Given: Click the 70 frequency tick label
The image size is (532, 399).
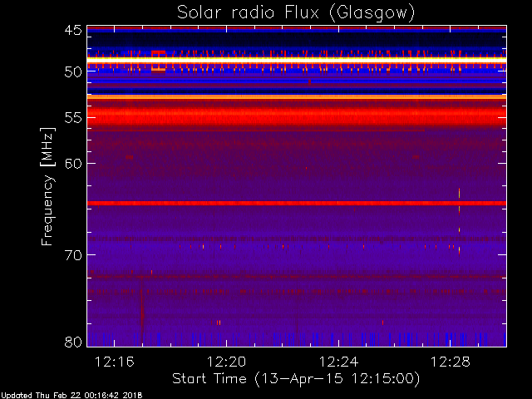Looking at the screenshot, I should pos(73,255).
